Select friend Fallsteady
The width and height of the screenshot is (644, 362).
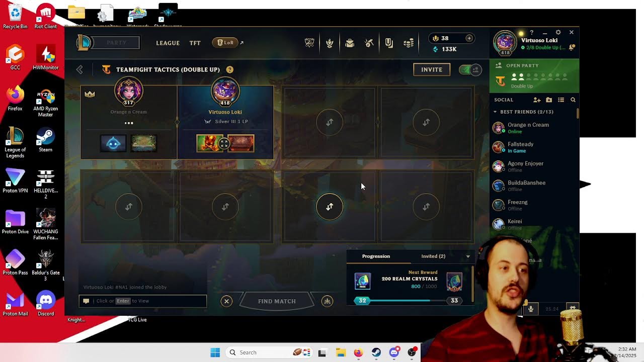(x=533, y=147)
